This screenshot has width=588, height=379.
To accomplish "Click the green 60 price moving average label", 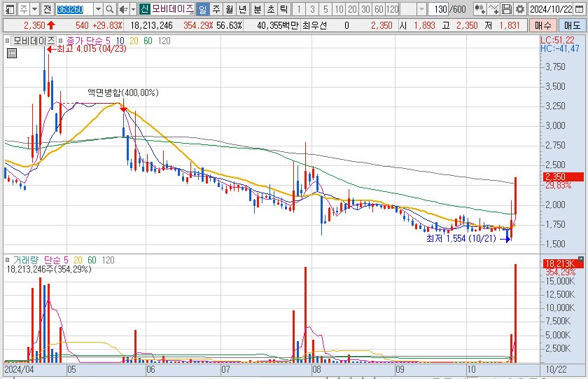I will pyautogui.click(x=148, y=41).
